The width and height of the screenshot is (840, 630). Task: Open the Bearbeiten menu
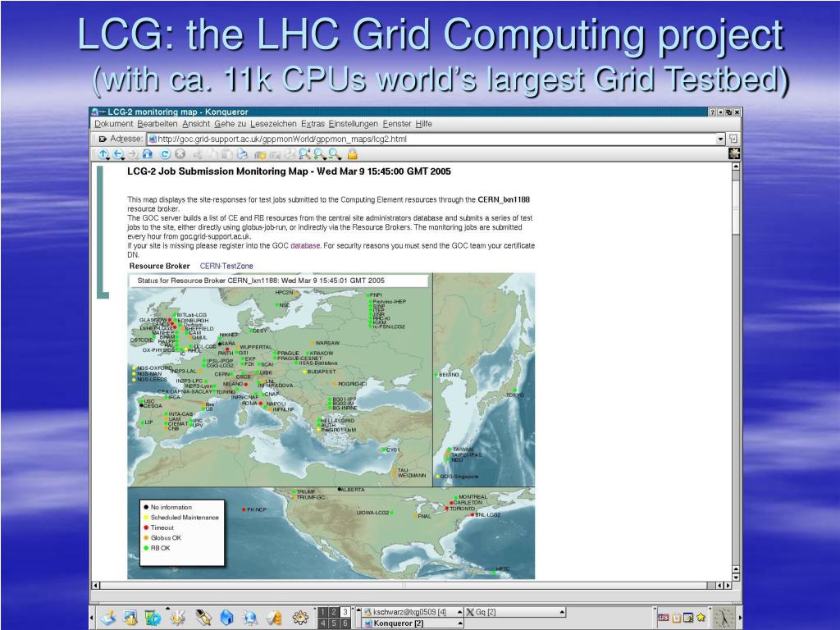point(157,124)
